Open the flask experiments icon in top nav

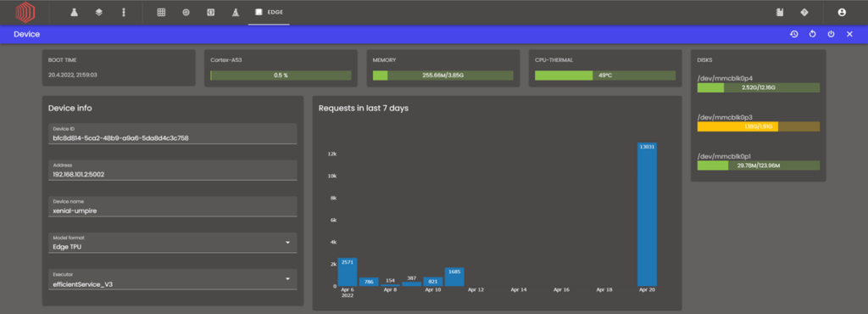(x=74, y=12)
